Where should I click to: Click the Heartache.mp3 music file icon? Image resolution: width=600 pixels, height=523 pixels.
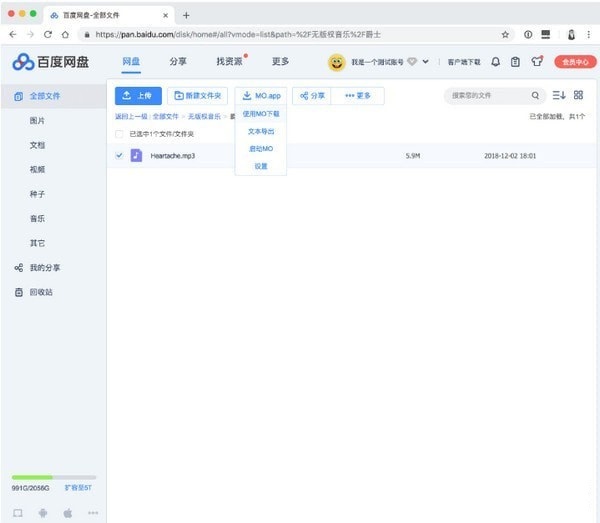coord(136,155)
